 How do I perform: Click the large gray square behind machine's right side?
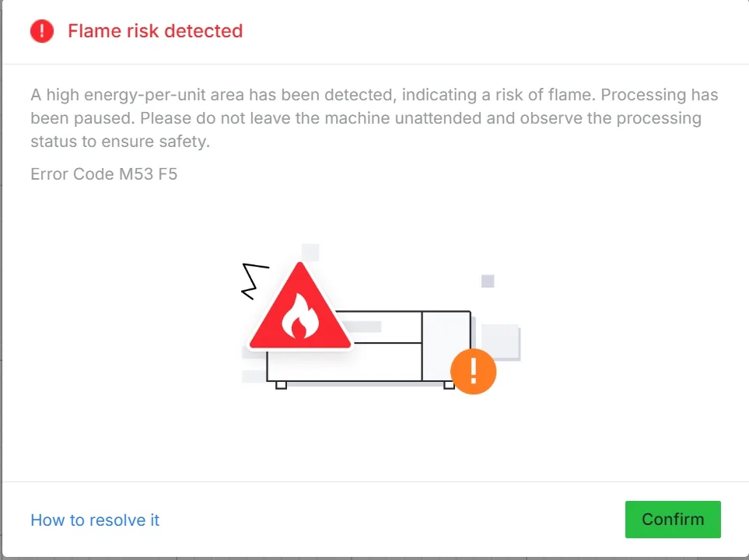tap(501, 342)
